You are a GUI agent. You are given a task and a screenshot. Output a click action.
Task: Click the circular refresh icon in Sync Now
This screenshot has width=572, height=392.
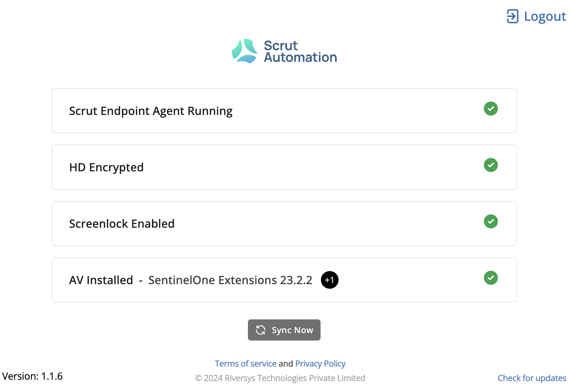pos(261,330)
